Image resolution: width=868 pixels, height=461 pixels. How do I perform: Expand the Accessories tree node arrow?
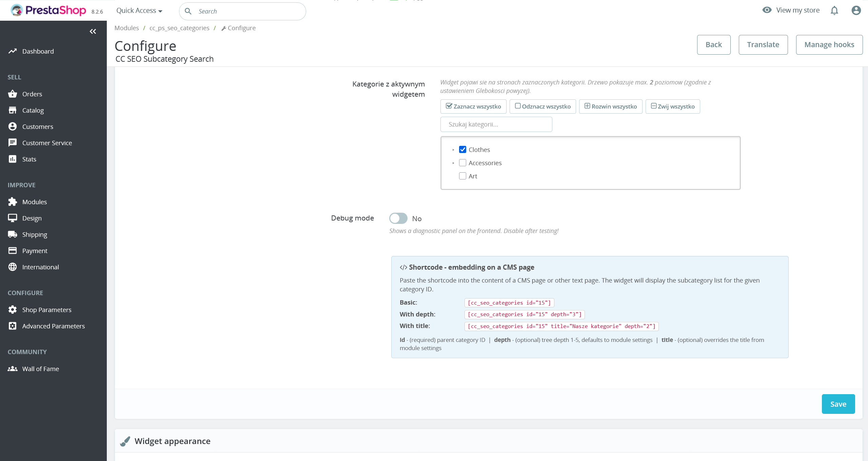point(453,163)
